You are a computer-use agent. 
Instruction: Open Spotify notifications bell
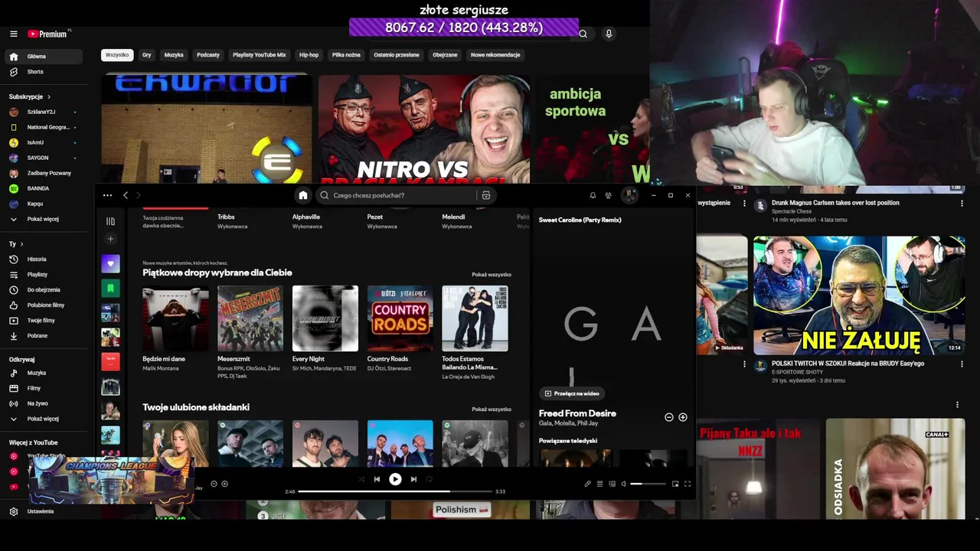tap(593, 195)
